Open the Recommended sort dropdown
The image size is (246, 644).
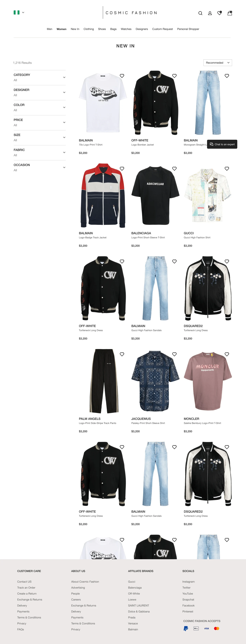(217, 63)
